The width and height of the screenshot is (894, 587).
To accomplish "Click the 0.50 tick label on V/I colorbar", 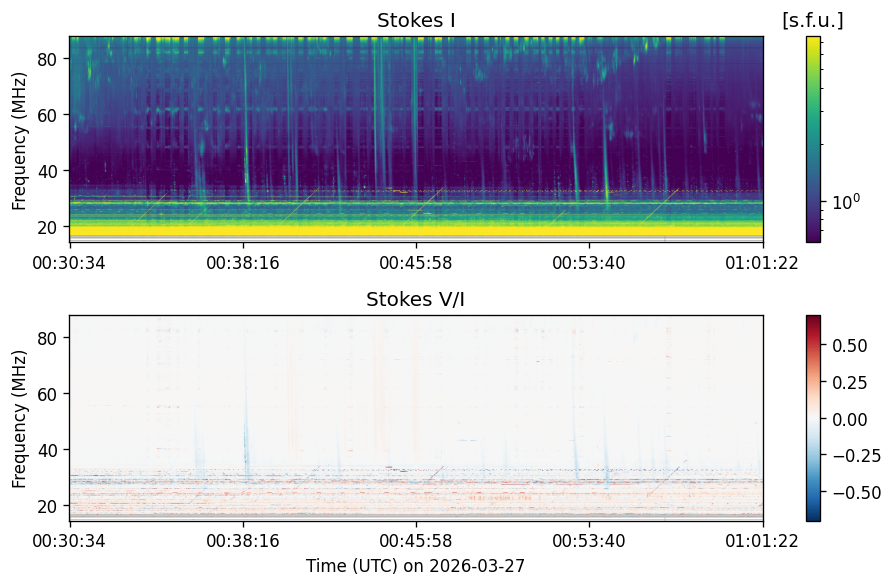I will pos(850,346).
